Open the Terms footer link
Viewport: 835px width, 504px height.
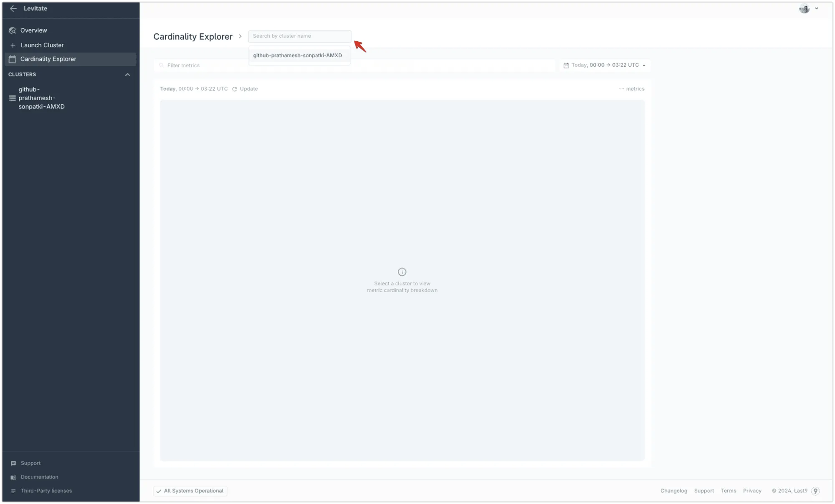click(728, 491)
